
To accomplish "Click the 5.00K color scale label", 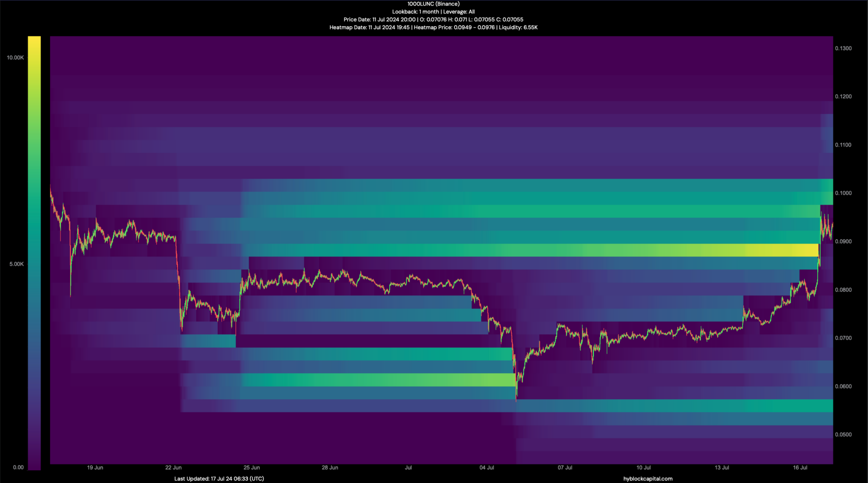I will [x=17, y=264].
